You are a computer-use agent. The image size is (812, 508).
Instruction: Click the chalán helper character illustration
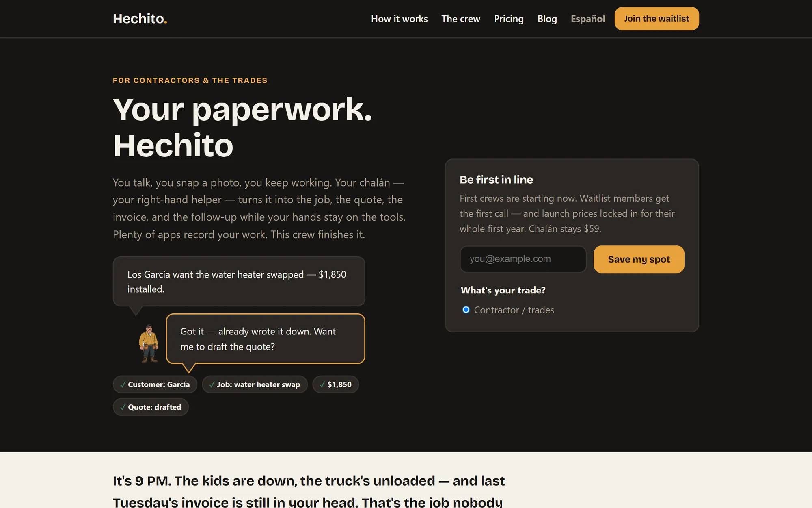[x=149, y=343]
